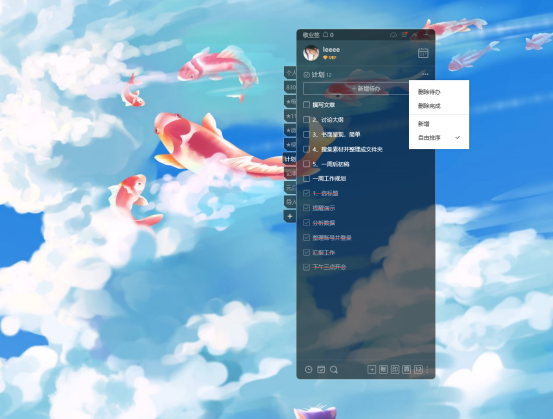Open the clock reminder icon at bottom left

tap(309, 369)
